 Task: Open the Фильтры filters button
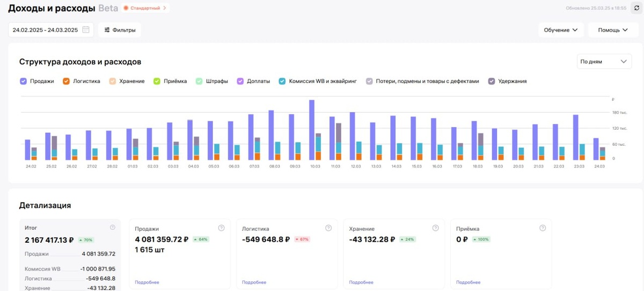[x=120, y=30]
